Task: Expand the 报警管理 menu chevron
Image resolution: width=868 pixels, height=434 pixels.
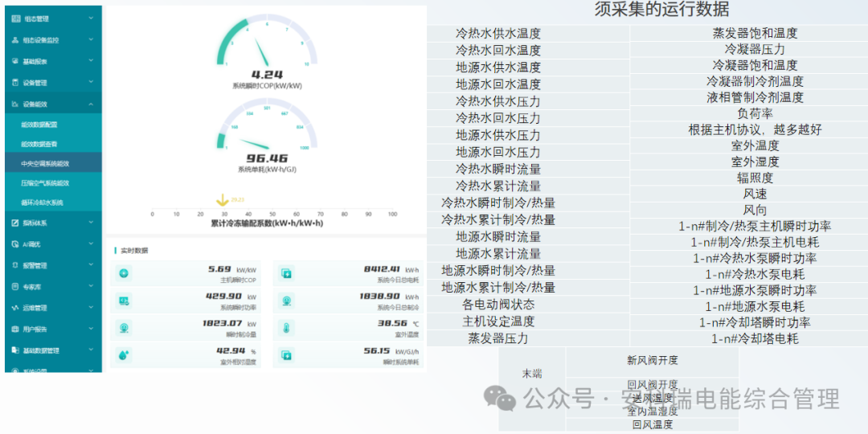Action: (x=91, y=265)
